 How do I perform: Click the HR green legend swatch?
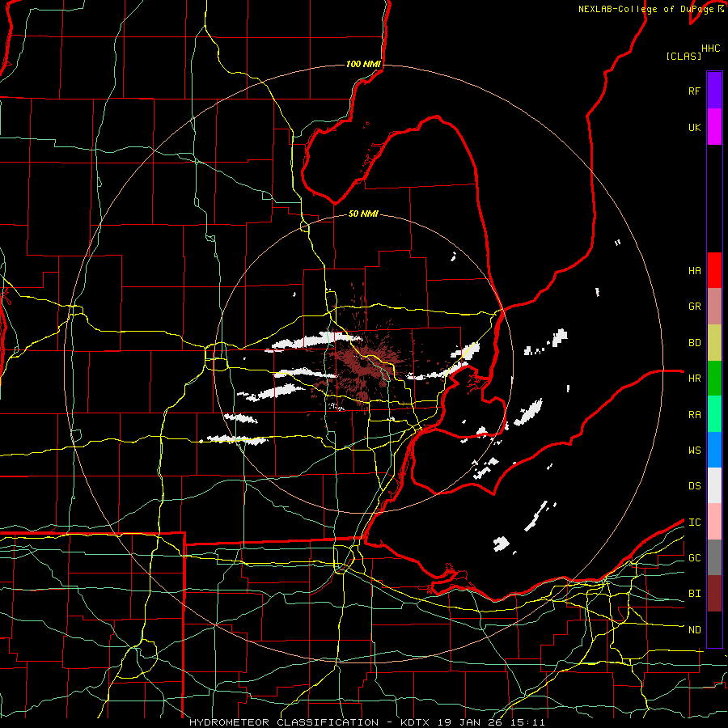[714, 379]
